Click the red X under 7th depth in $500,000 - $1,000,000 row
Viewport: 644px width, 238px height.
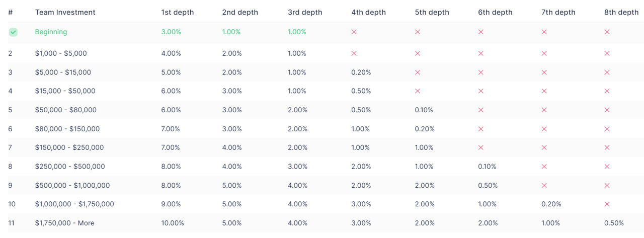(544, 186)
